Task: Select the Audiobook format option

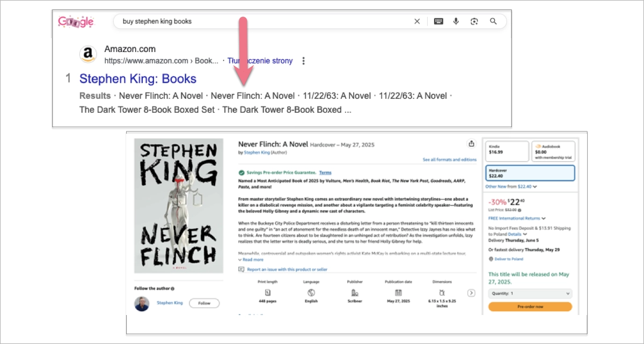Action: point(555,151)
